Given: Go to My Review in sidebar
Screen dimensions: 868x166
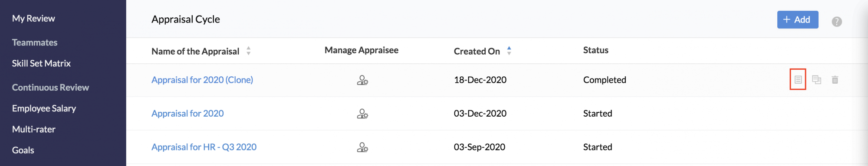Looking at the screenshot, I should (x=33, y=19).
